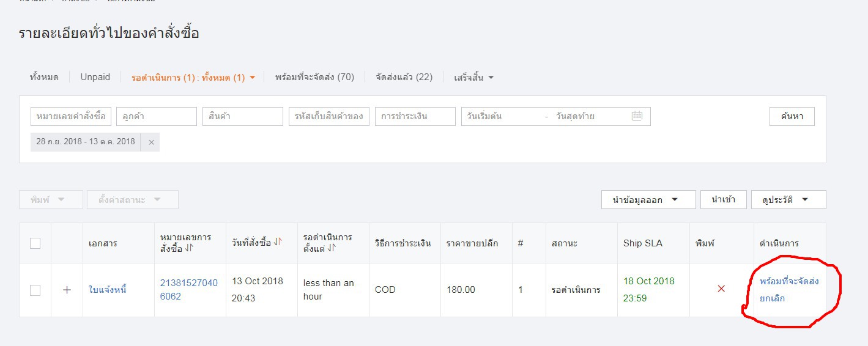
Task: Open the รอดำเนินการ tab dropdown arrow
Action: 252,78
